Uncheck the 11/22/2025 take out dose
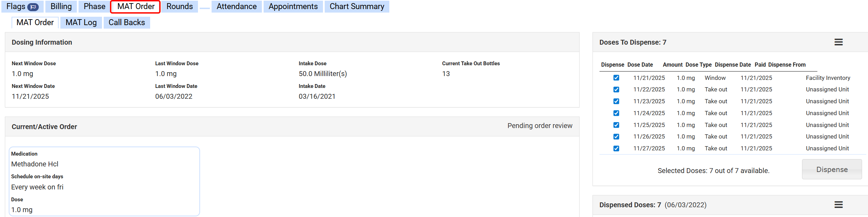Image resolution: width=868 pixels, height=217 pixels. point(616,90)
